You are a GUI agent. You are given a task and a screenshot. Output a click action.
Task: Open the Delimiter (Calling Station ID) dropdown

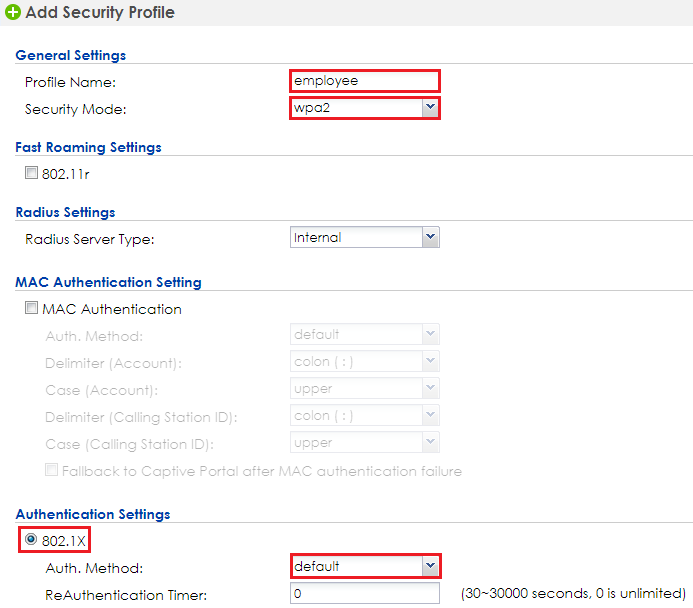[x=365, y=415]
